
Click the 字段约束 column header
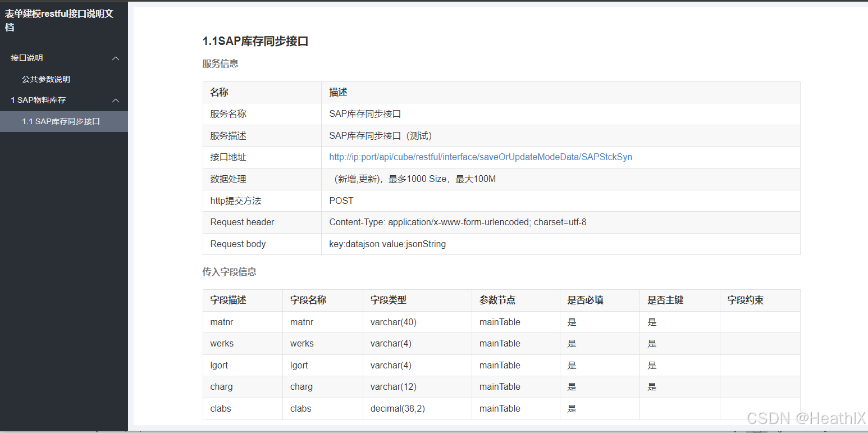tap(760, 300)
